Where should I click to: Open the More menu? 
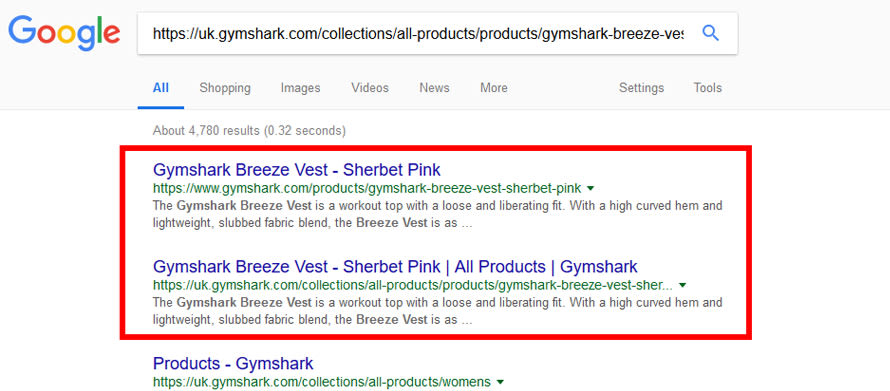point(494,88)
